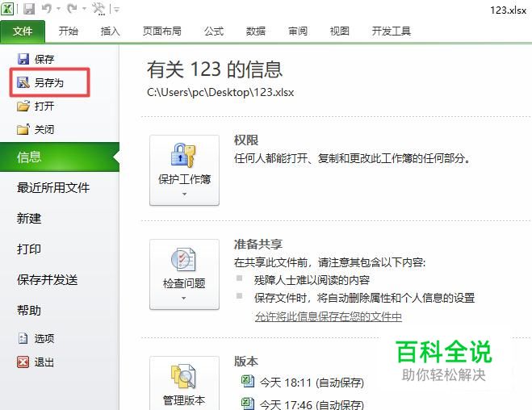Open link 允许将此信息保存在您的文件中

(329, 316)
